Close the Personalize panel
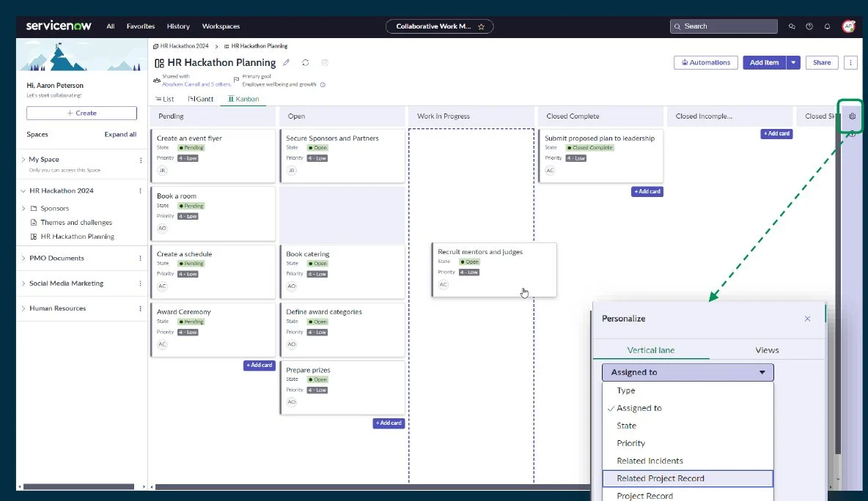Image resolution: width=868 pixels, height=501 pixels. (807, 319)
